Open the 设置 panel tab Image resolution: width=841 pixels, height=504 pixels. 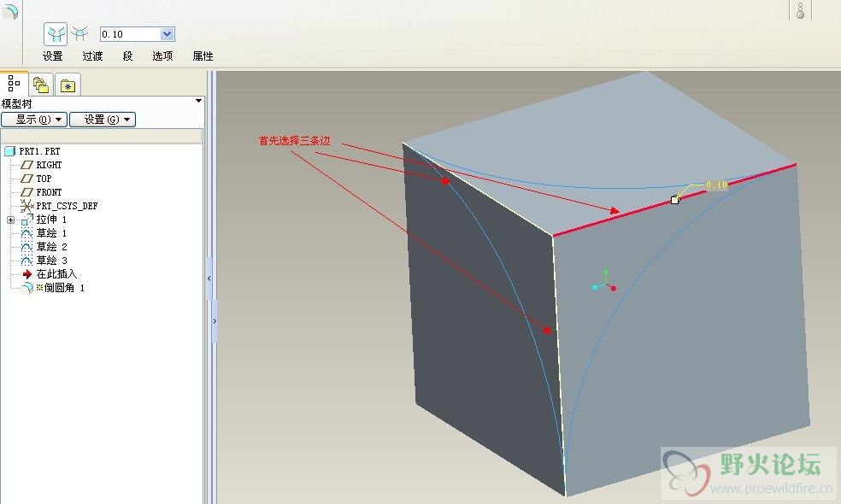[53, 56]
